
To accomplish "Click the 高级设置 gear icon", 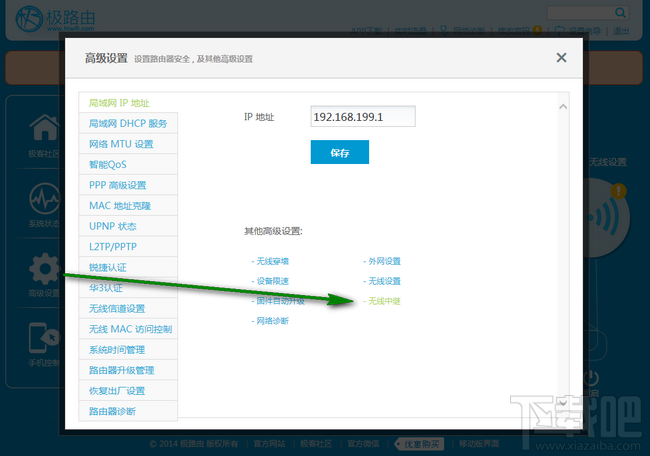I will point(45,269).
